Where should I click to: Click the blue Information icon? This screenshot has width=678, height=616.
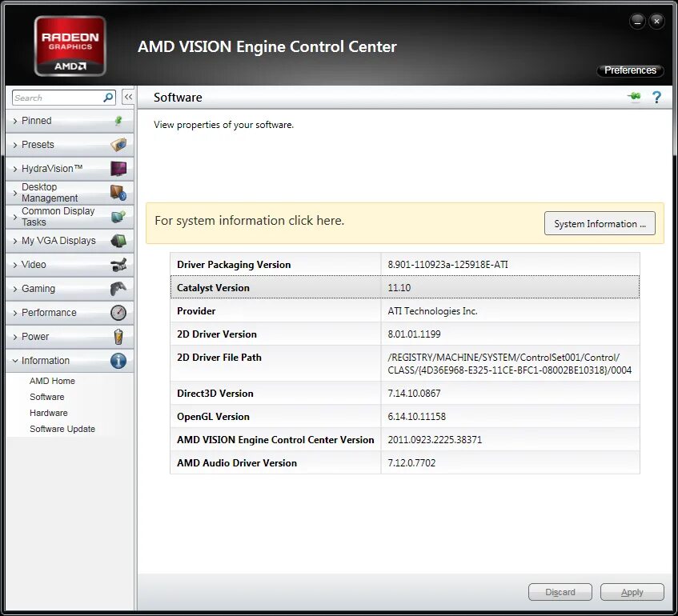coord(118,361)
